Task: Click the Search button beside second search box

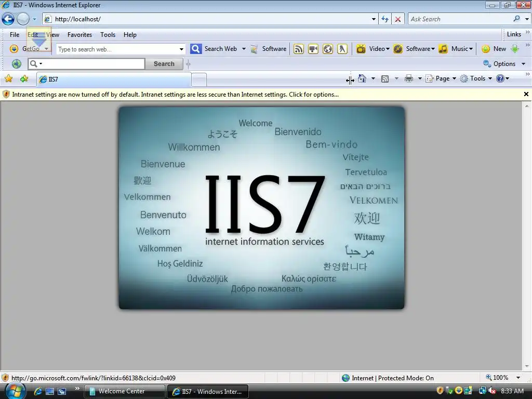Action: point(164,64)
